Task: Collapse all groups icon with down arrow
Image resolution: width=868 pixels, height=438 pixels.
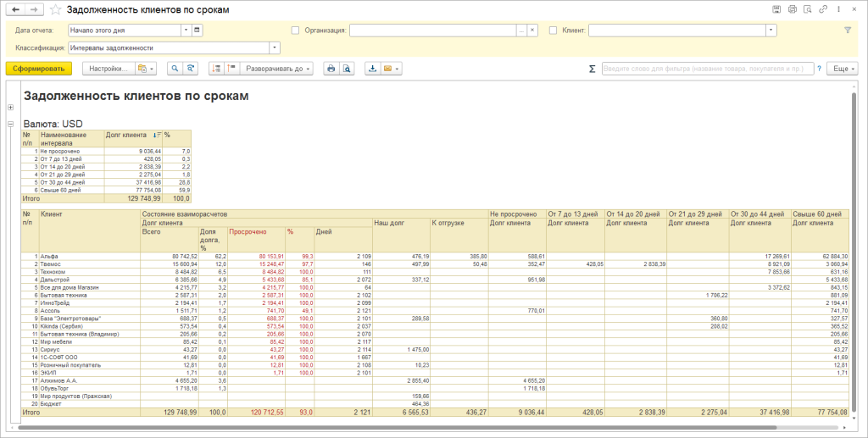Action: tap(216, 69)
